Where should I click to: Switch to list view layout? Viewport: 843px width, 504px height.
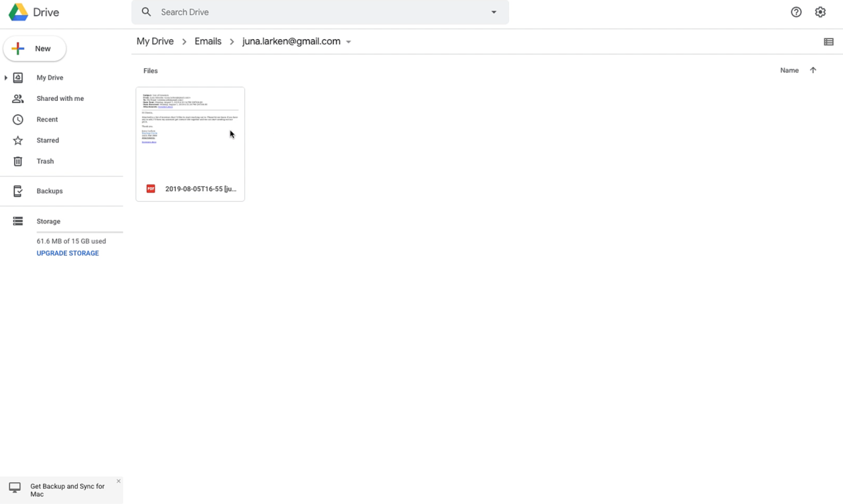pos(828,41)
